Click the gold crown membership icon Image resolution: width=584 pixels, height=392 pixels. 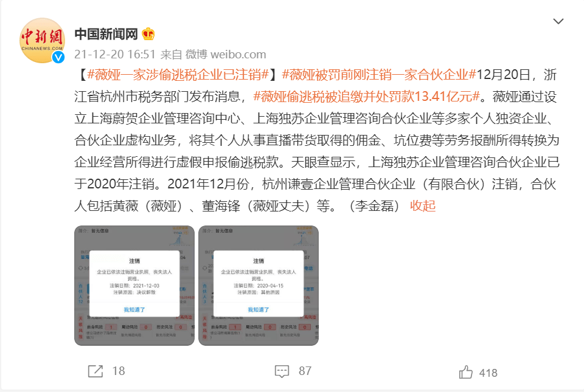tap(148, 34)
